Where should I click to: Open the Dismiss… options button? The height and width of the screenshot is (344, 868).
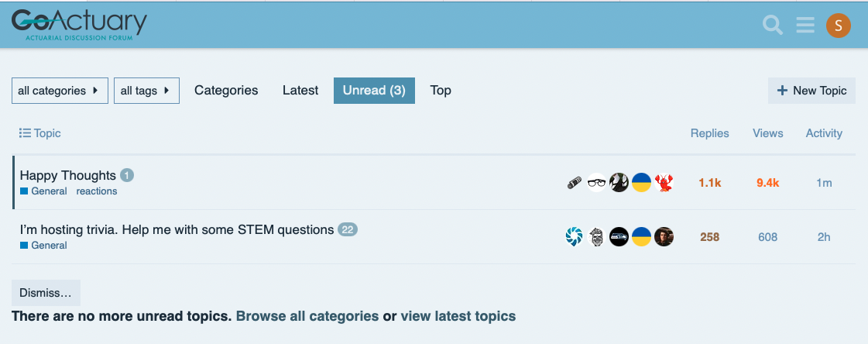[x=46, y=293]
